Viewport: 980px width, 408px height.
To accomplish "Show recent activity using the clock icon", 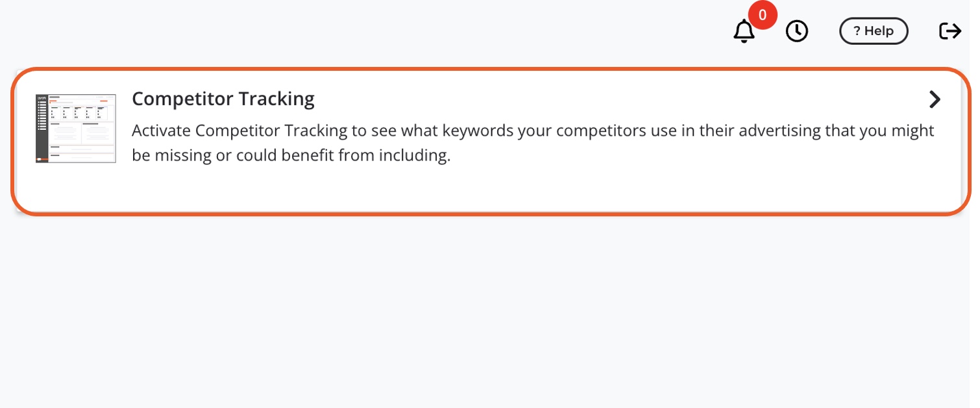I will [797, 31].
